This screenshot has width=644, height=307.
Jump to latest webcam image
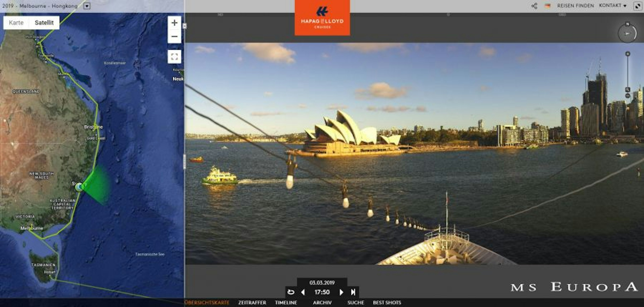[x=353, y=292]
